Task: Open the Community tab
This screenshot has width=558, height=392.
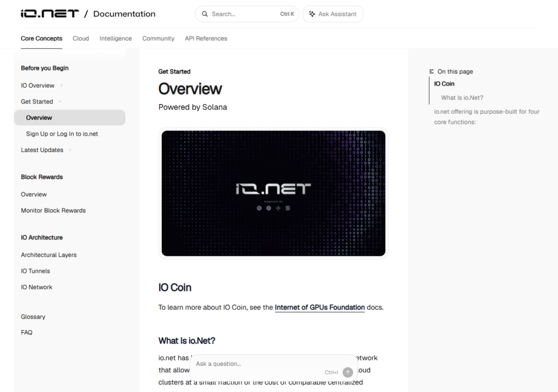Action: pyautogui.click(x=159, y=39)
